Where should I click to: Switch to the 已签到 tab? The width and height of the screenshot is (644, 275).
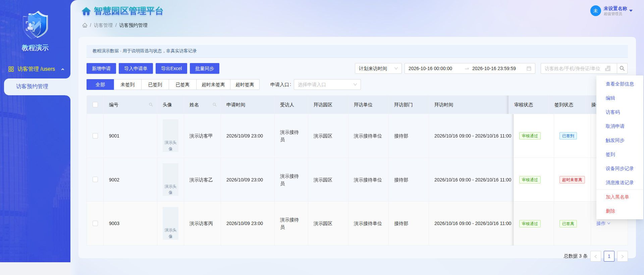[x=155, y=85]
